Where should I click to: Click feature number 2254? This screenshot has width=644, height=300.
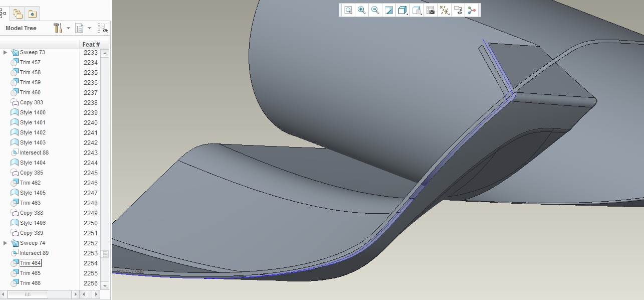[x=90, y=263]
